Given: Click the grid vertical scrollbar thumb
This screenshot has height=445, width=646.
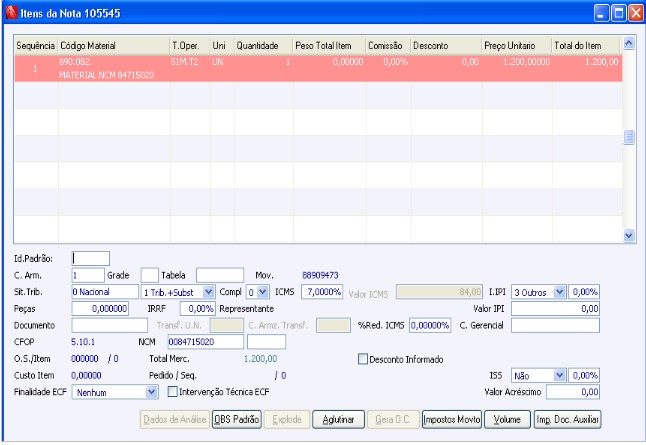Looking at the screenshot, I should click(629, 137).
